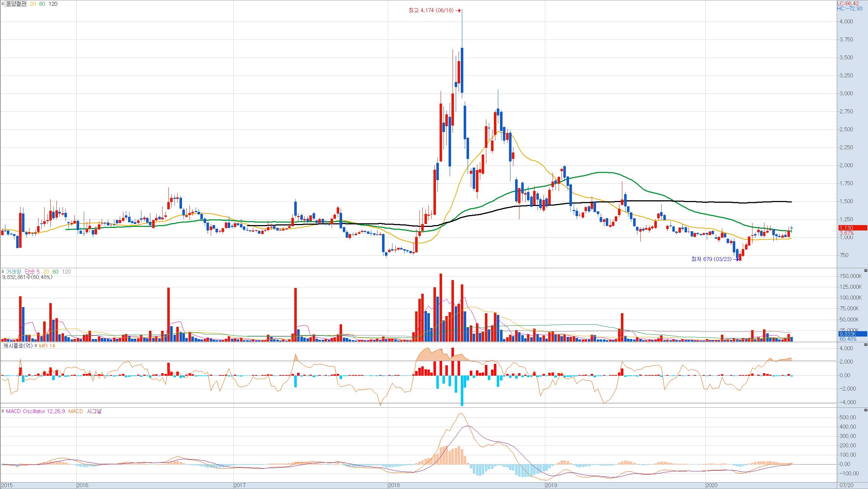The image size is (868, 489).
Task: Click the MACD Oscillator 12,26,9 label
Action: [x=35, y=411]
